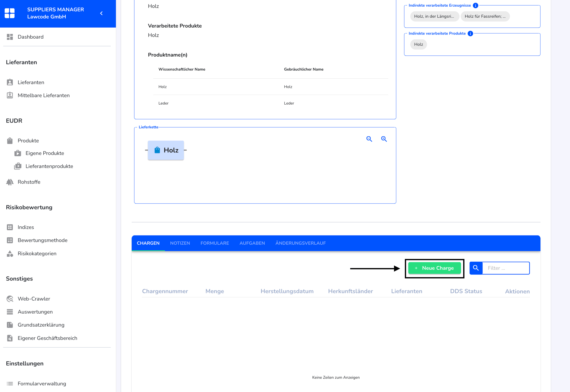Select the Aufgaben tab
Image resolution: width=570 pixels, height=392 pixels.
[x=252, y=243]
